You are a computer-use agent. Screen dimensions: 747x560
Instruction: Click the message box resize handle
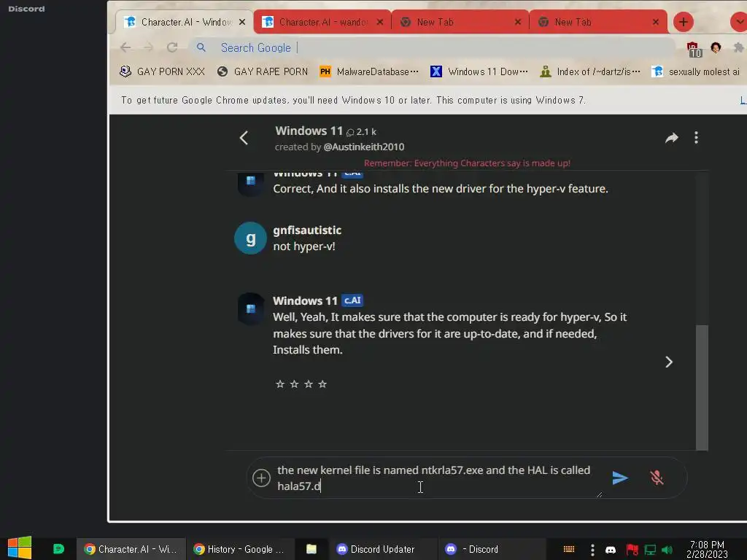point(600,495)
